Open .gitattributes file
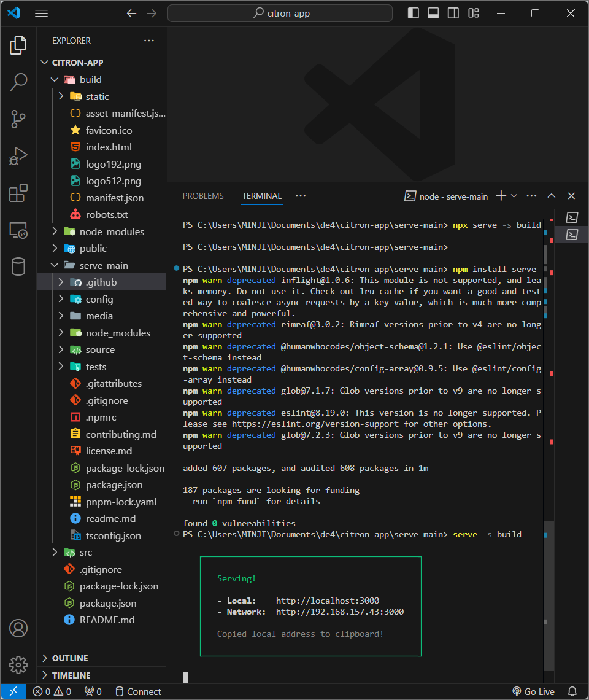The width and height of the screenshot is (589, 700). (x=102, y=384)
